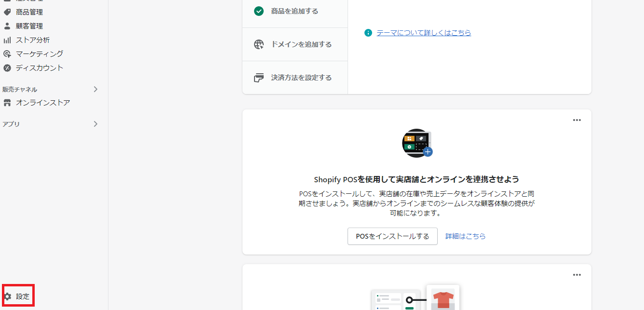This screenshot has height=310, width=644.
Task: Click the red T-shirt illustration thumbnail
Action: pos(443,299)
